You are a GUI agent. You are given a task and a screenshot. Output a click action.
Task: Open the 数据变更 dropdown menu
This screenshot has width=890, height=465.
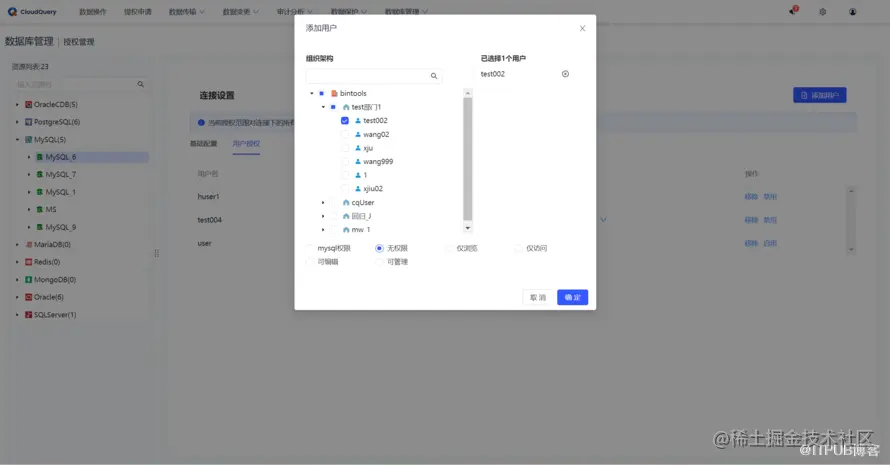point(241,11)
